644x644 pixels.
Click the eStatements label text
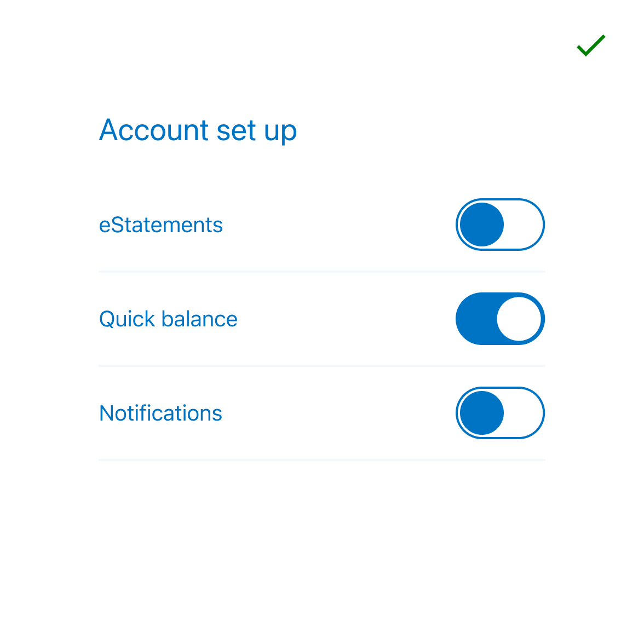coord(160,225)
